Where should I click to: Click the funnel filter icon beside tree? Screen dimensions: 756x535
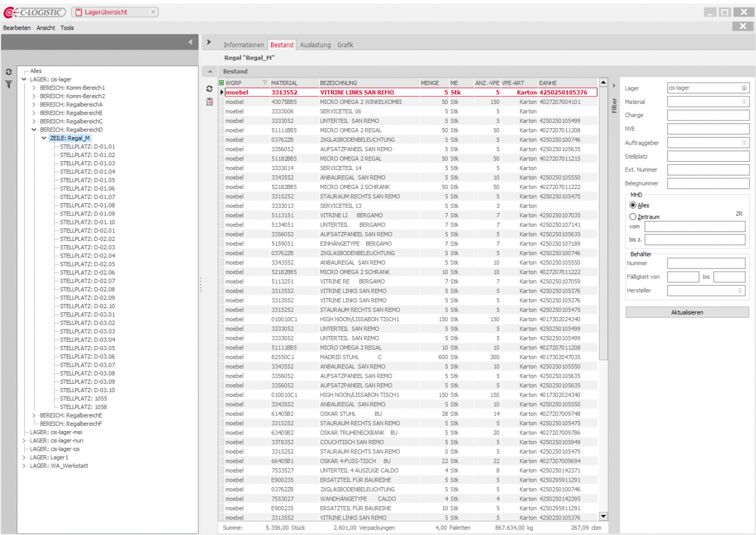[9, 84]
